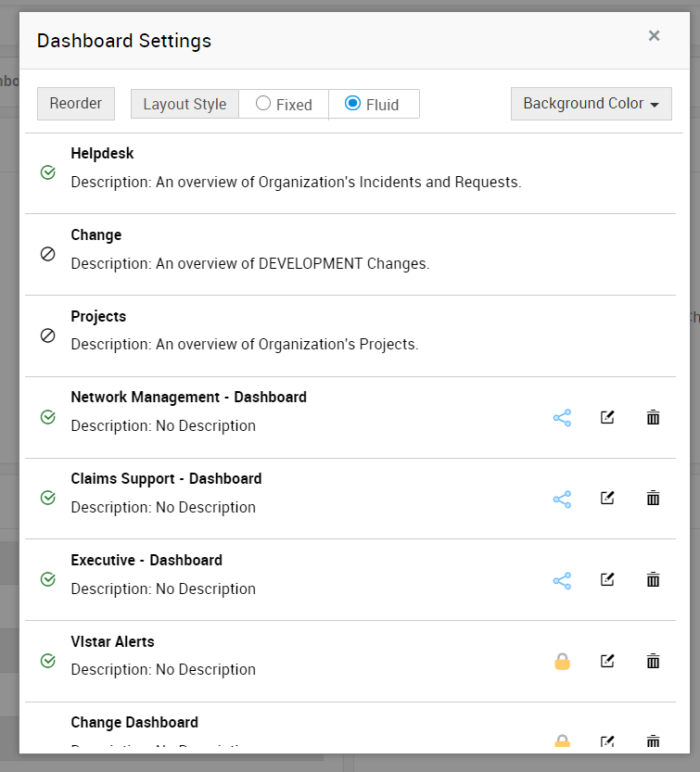Click the Network Management - Dashboard title
Screen dimensions: 700x772
188,398
